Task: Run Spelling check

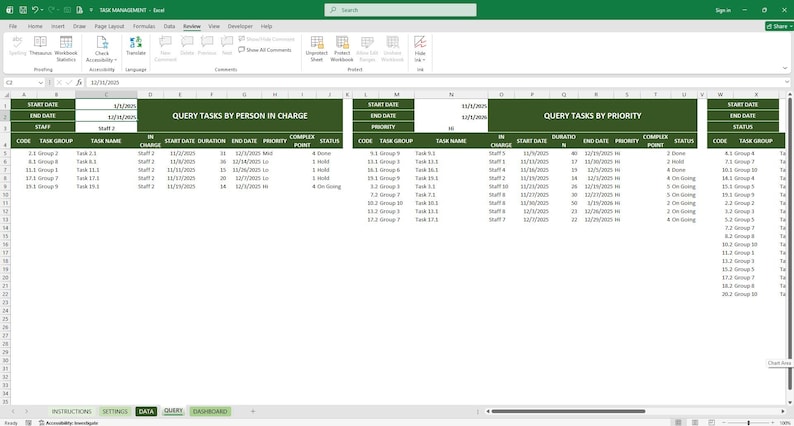Action: click(17, 46)
